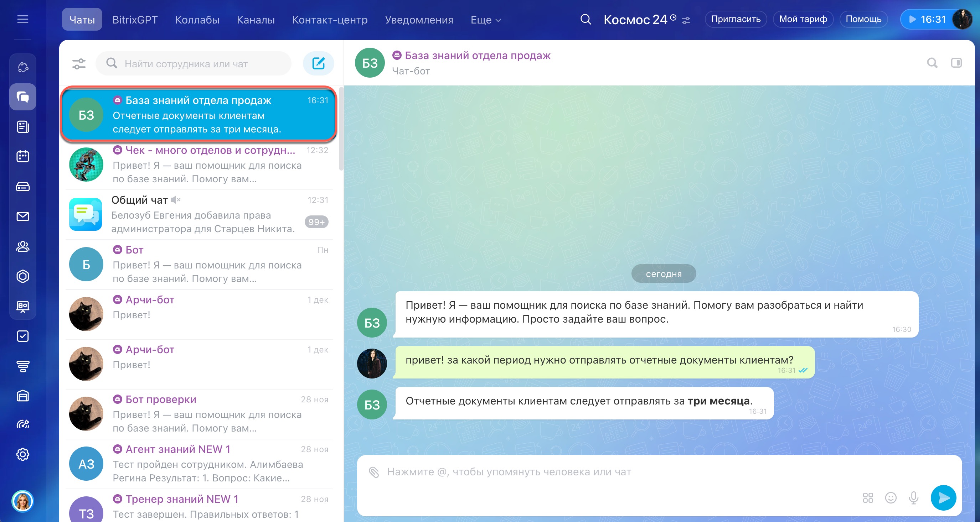Open settings sliders next to Космос 24
This screenshot has width=980, height=522.
686,21
